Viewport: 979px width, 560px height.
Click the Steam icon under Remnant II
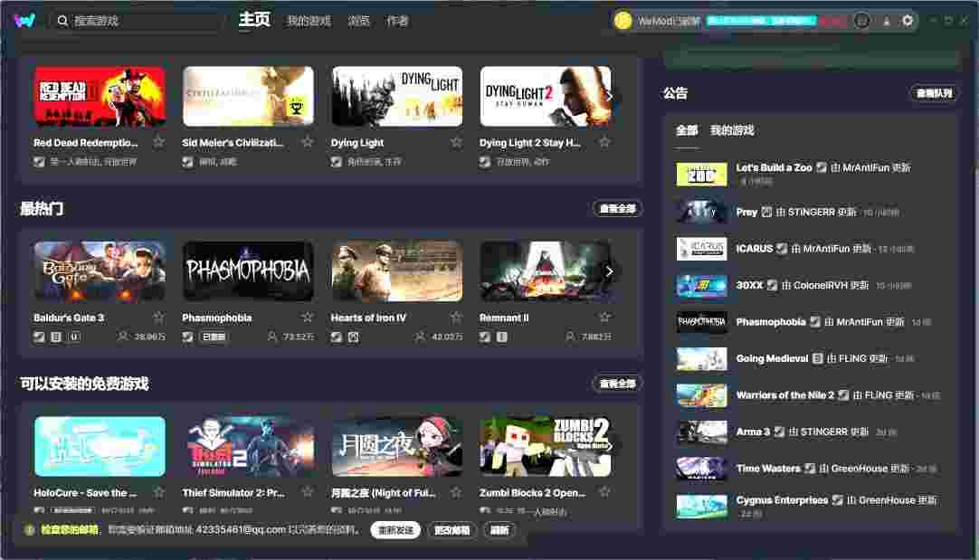pyautogui.click(x=484, y=337)
